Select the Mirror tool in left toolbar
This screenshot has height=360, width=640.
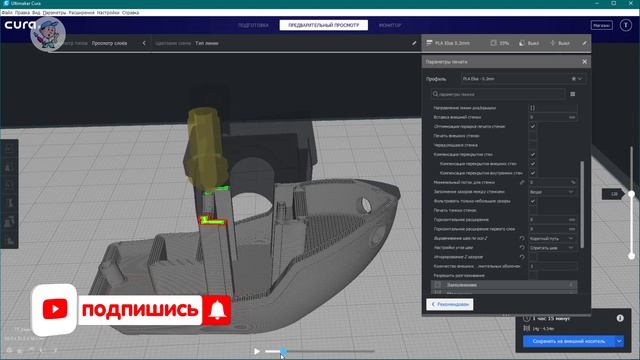tap(10, 203)
